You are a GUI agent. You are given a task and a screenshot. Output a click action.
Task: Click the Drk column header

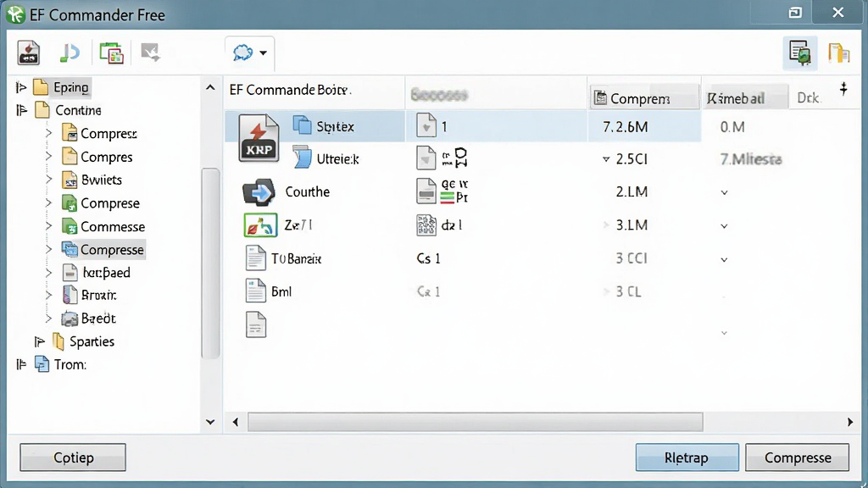tap(808, 98)
